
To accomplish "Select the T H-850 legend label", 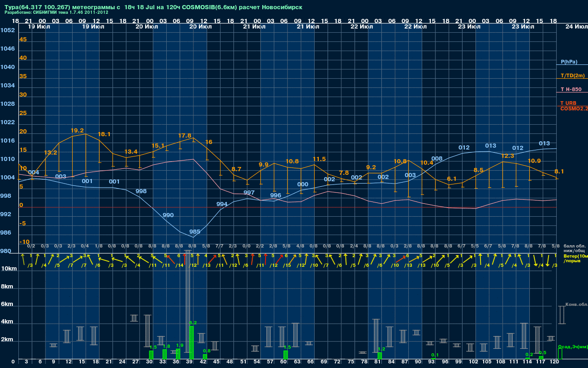I will point(571,89).
